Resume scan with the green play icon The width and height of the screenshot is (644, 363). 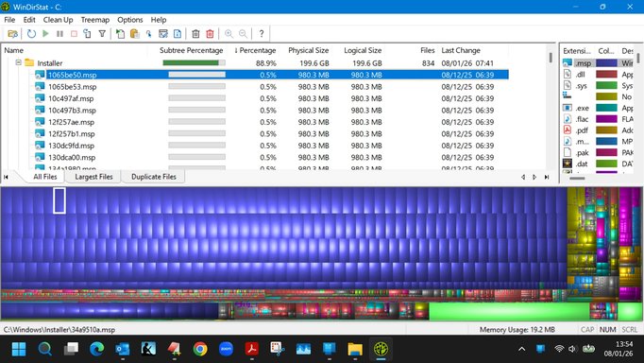coord(45,34)
